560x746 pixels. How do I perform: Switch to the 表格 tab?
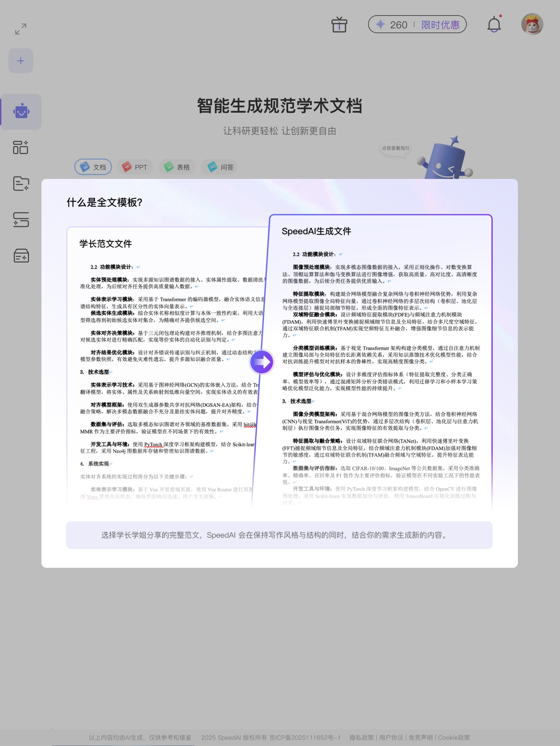point(177,167)
